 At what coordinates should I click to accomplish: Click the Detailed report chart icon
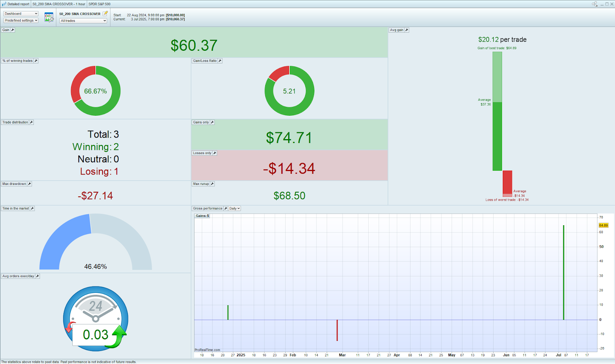click(x=4, y=4)
